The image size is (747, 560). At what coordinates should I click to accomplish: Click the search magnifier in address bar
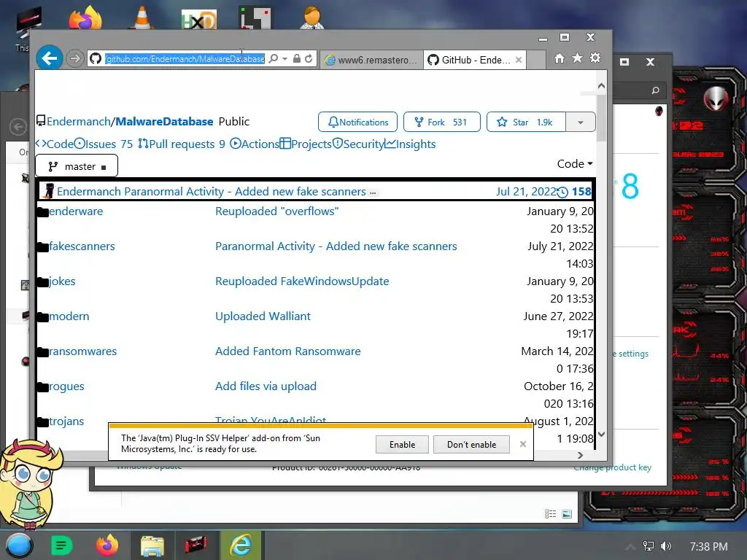274,58
